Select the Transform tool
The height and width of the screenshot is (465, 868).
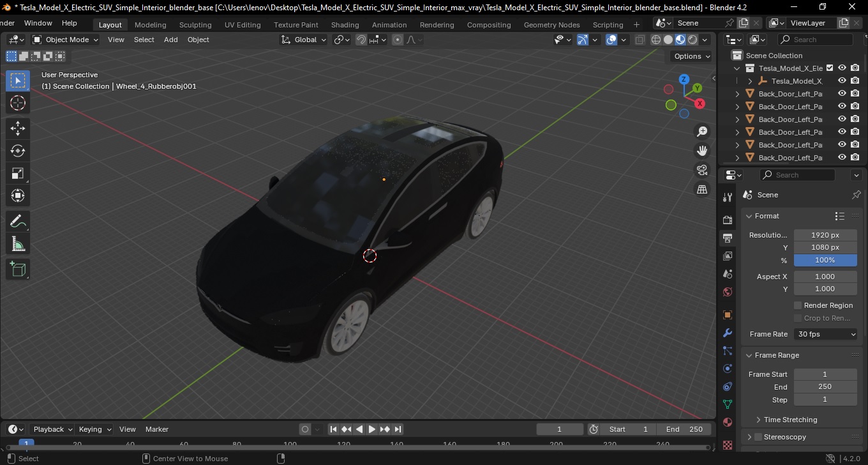[18, 195]
